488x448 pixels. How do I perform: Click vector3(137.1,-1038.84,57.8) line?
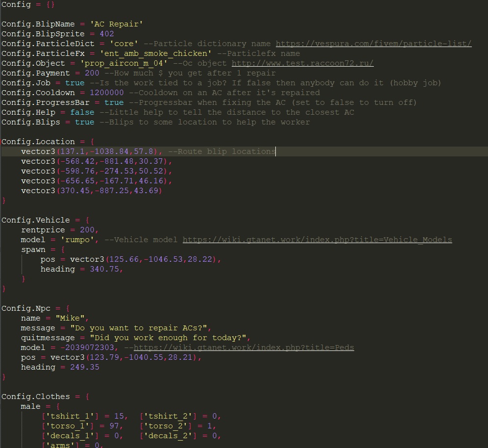coord(92,151)
